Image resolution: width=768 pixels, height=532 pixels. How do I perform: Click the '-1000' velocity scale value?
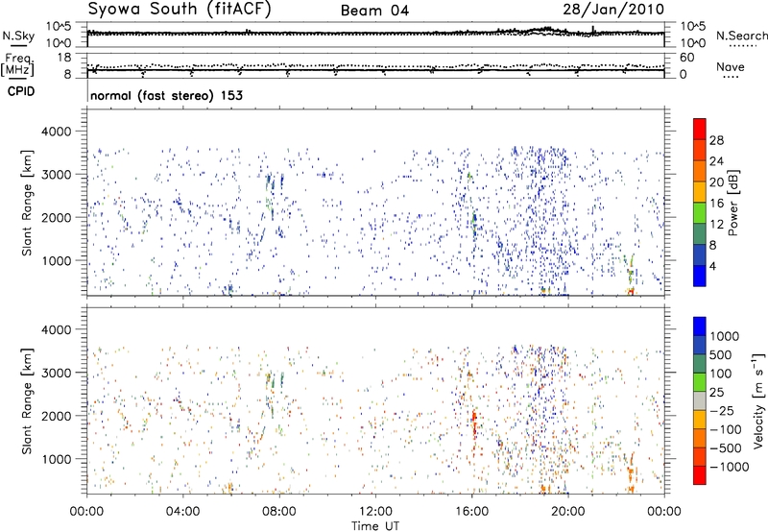coord(730,467)
